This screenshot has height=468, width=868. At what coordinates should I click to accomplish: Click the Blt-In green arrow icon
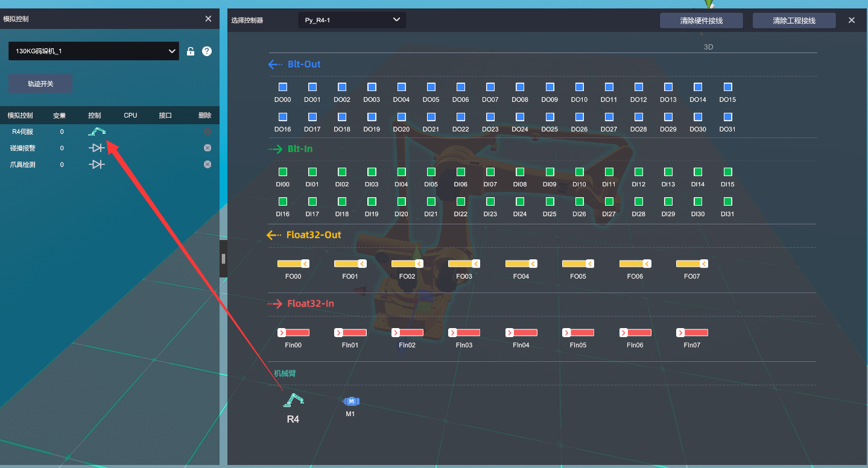pos(275,149)
